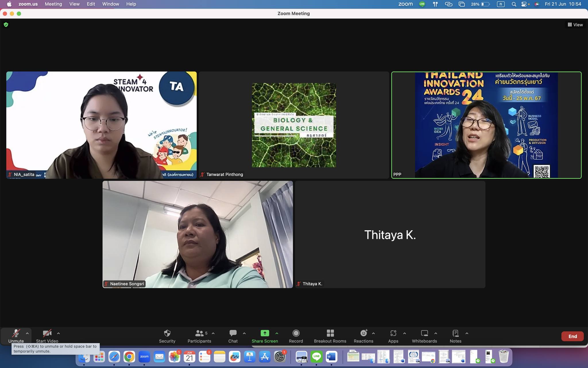588x368 pixels.
Task: Expand audio options arrow beside Unmute
Action: click(27, 333)
